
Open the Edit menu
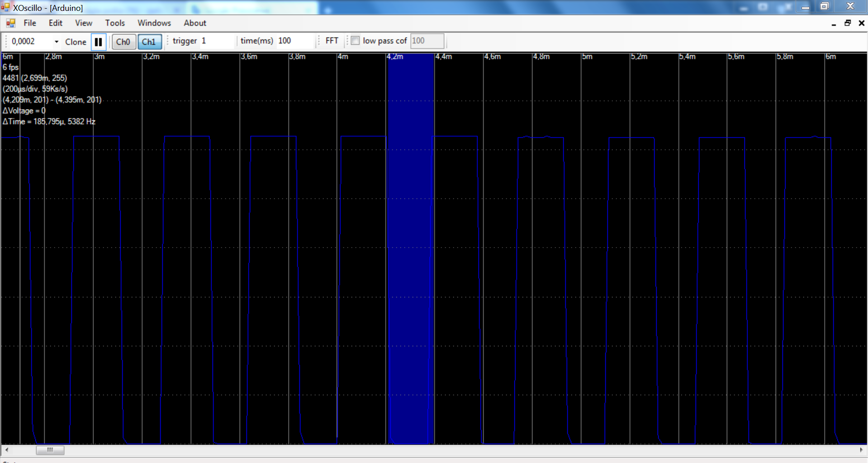[56, 23]
